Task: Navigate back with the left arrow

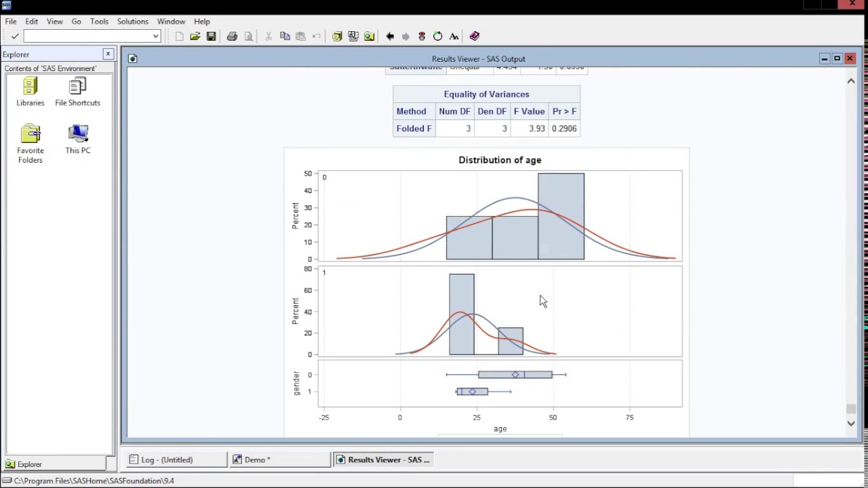Action: pyautogui.click(x=390, y=36)
